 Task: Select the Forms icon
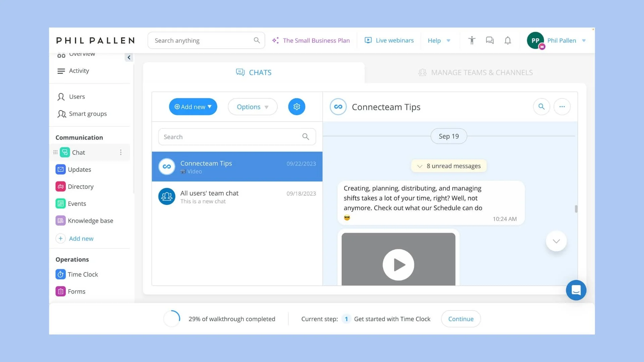click(61, 291)
